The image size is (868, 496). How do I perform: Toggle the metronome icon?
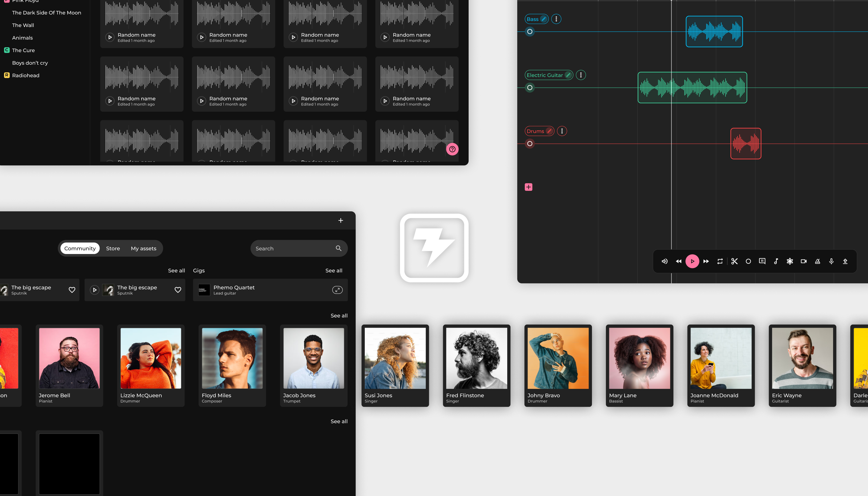[817, 261]
